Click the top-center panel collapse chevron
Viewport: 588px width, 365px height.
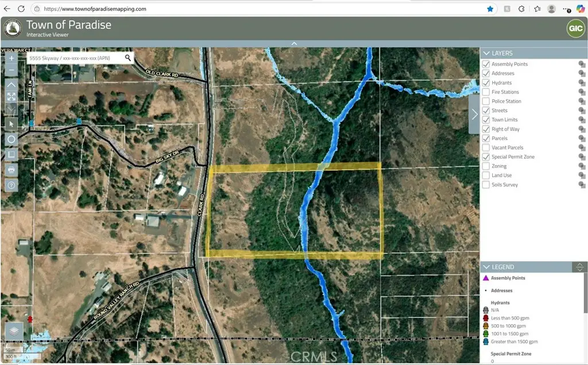click(294, 43)
